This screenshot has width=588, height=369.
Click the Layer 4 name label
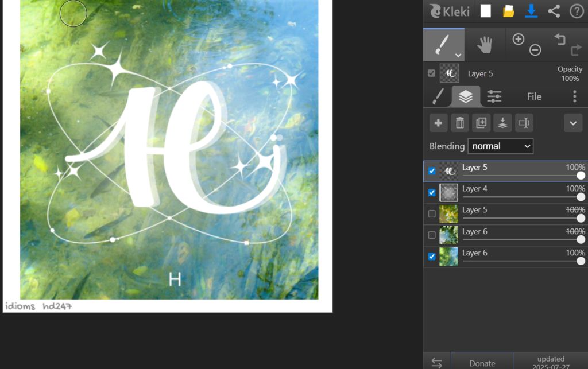474,189
